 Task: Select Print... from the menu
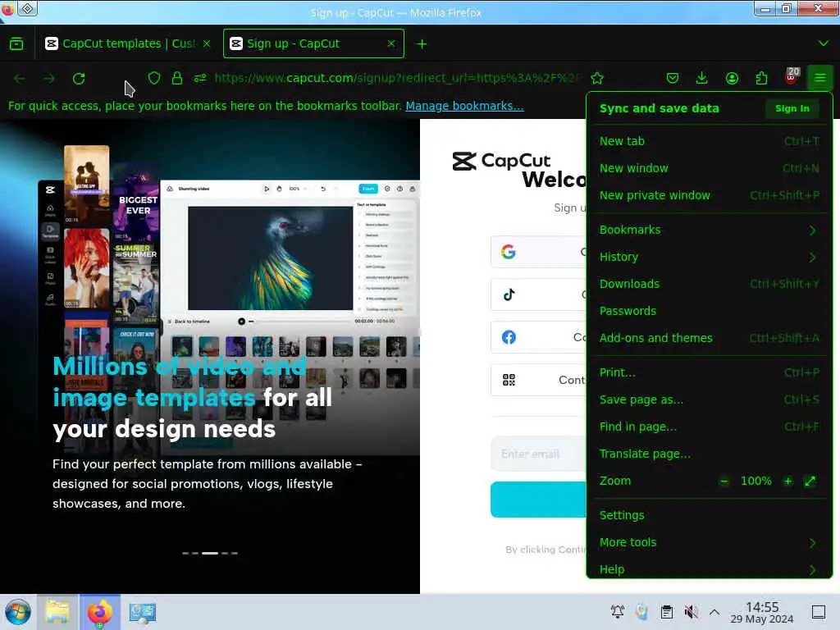[710, 372]
